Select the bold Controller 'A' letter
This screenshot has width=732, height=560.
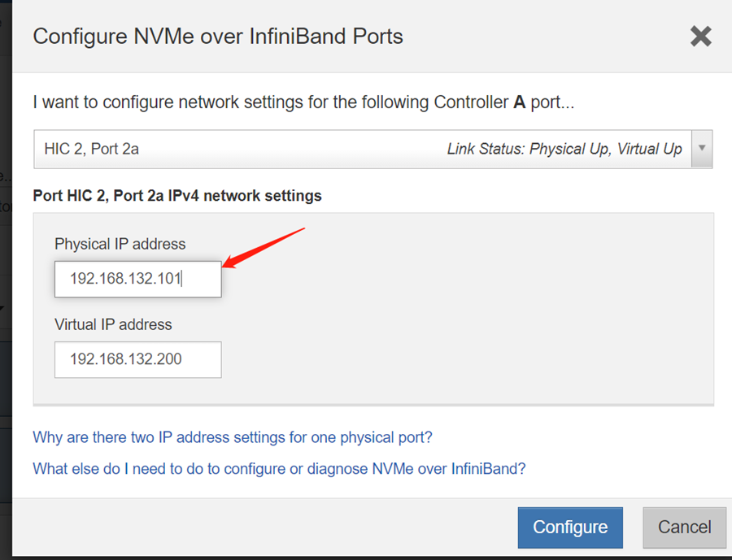(x=520, y=102)
